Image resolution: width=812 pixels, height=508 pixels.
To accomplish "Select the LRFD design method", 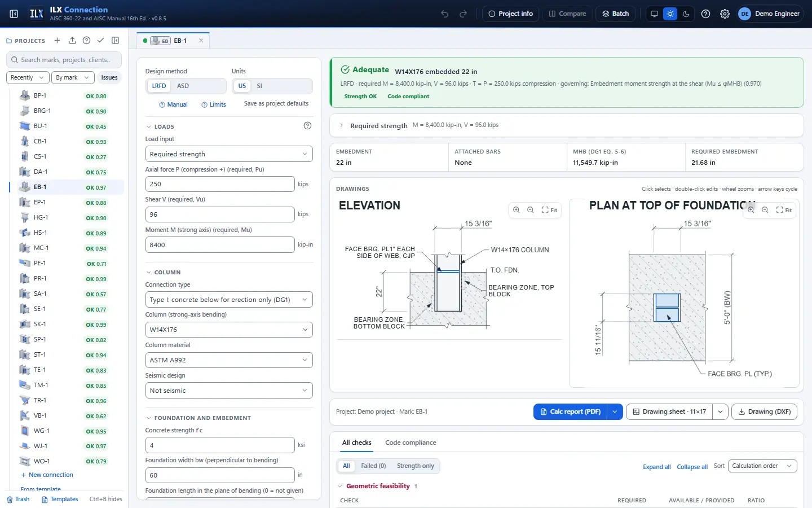I will click(159, 86).
